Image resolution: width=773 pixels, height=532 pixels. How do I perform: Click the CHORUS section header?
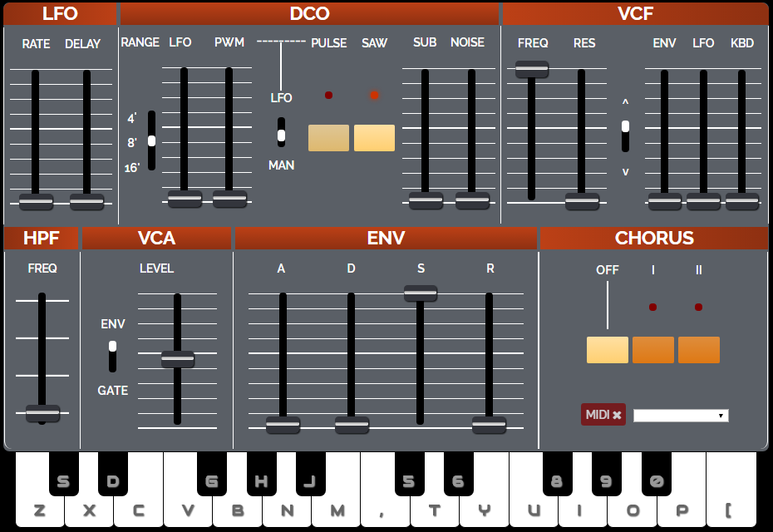pos(654,238)
